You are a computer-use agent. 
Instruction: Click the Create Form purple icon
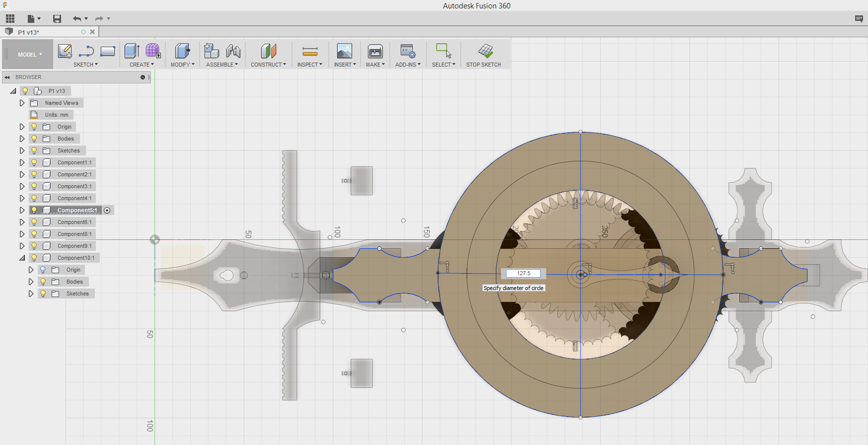point(153,51)
